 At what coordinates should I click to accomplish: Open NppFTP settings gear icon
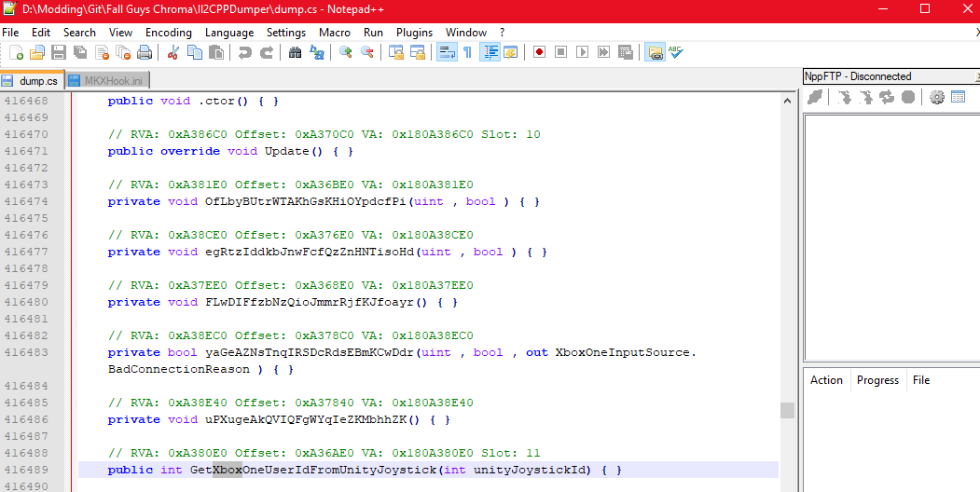936,98
